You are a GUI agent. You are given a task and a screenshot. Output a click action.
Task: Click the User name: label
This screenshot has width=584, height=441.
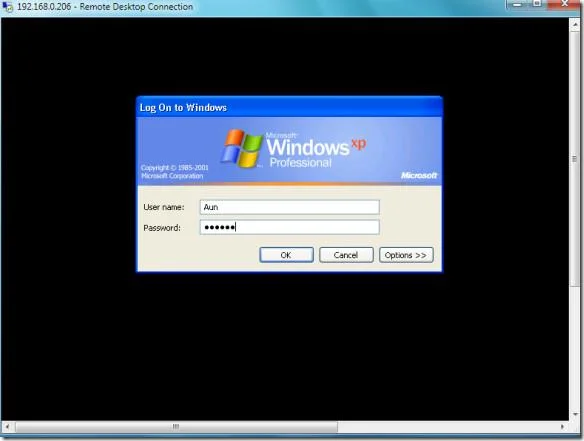coord(164,207)
